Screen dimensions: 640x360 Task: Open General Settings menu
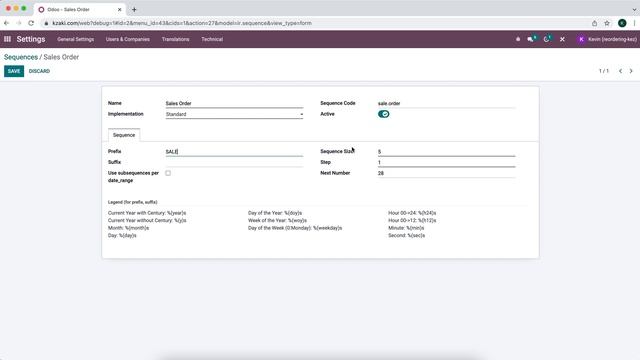[x=76, y=39]
